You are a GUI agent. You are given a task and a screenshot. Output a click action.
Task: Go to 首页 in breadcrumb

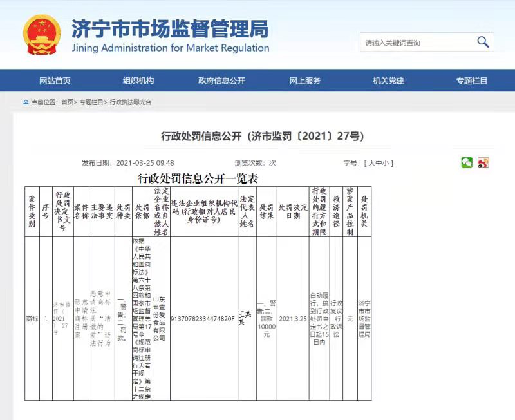tap(68, 102)
